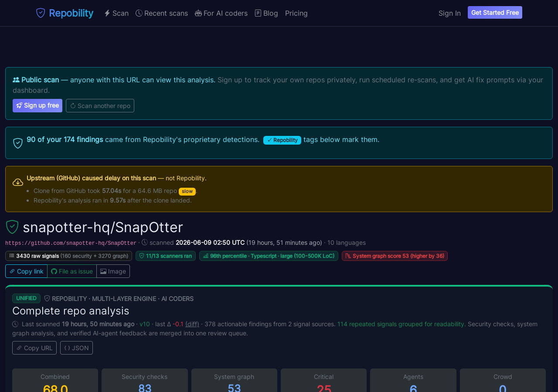This screenshot has height=392, width=558.
Task: Click the GitHub icon in File as issue
Action: pos(54,271)
